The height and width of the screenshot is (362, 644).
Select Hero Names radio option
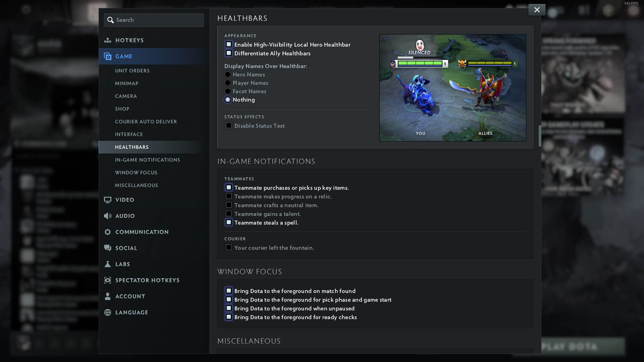tap(228, 74)
